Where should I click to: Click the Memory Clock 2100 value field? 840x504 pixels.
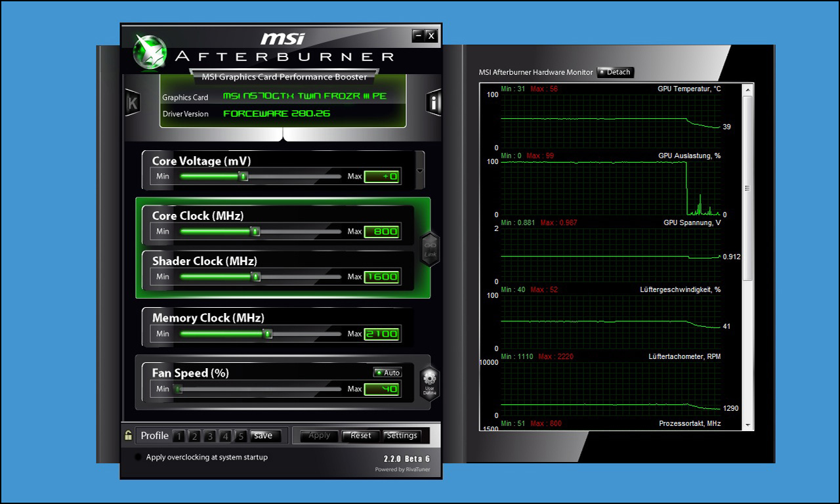click(382, 334)
